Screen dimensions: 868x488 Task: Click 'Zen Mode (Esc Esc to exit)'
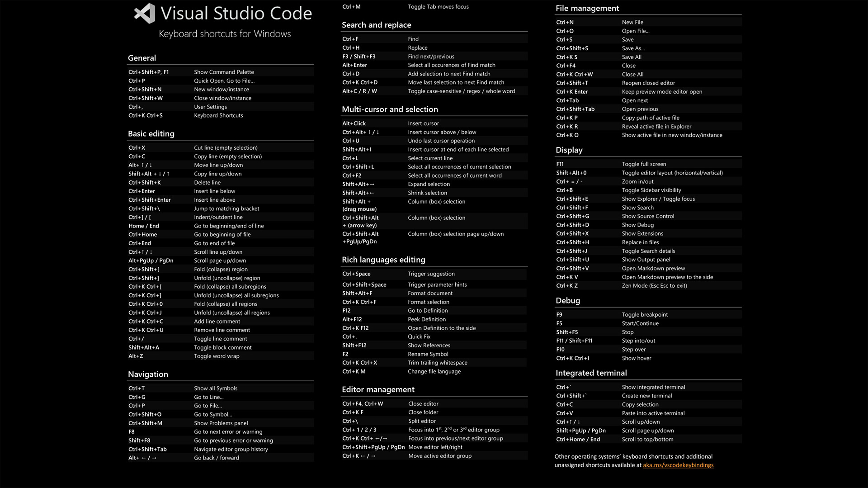(x=654, y=286)
